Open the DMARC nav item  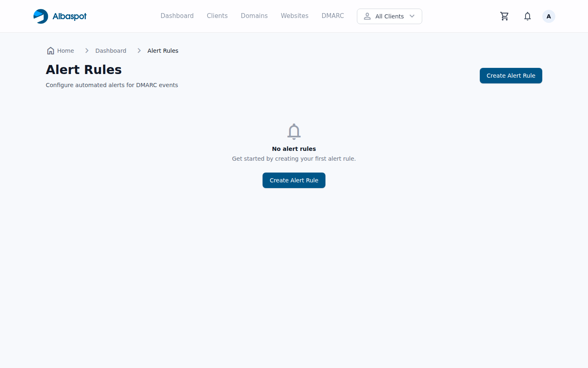[332, 16]
